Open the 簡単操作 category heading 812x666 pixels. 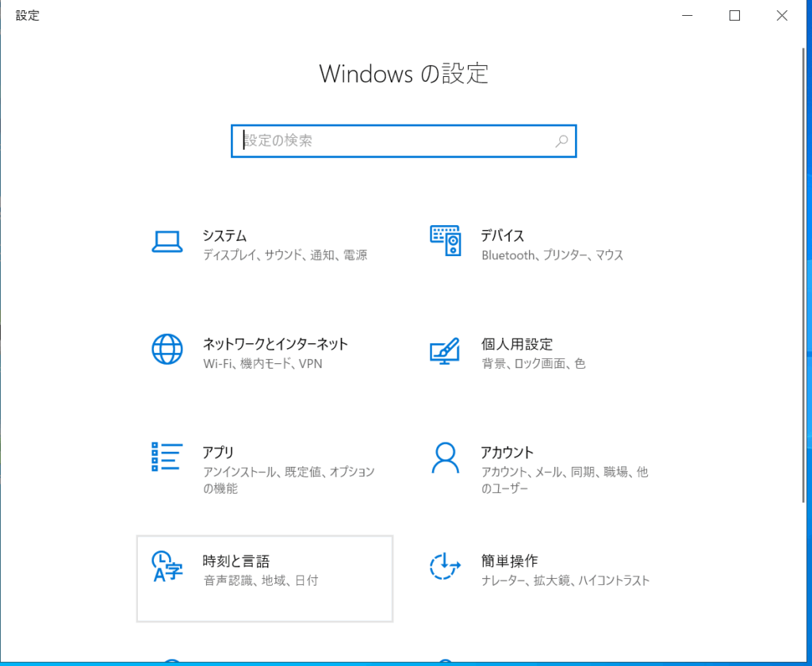[509, 561]
